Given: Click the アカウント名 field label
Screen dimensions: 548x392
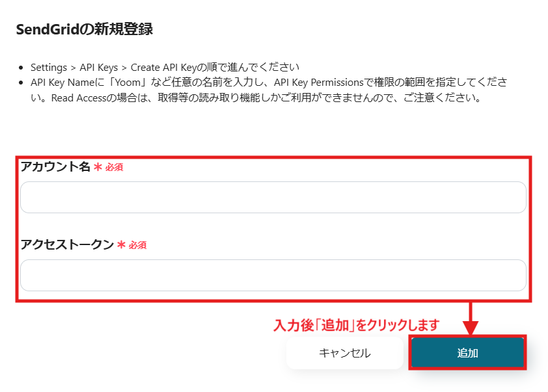Looking at the screenshot, I should (x=55, y=167).
